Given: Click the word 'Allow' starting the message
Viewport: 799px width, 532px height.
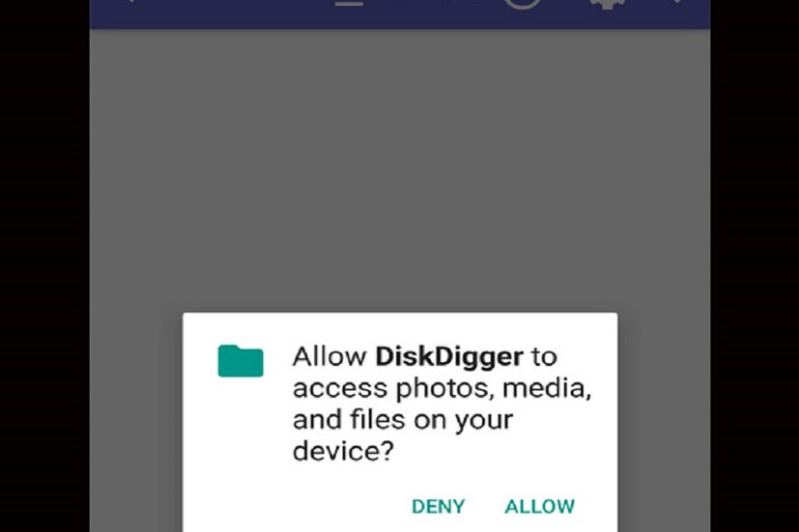Looking at the screenshot, I should tap(329, 356).
